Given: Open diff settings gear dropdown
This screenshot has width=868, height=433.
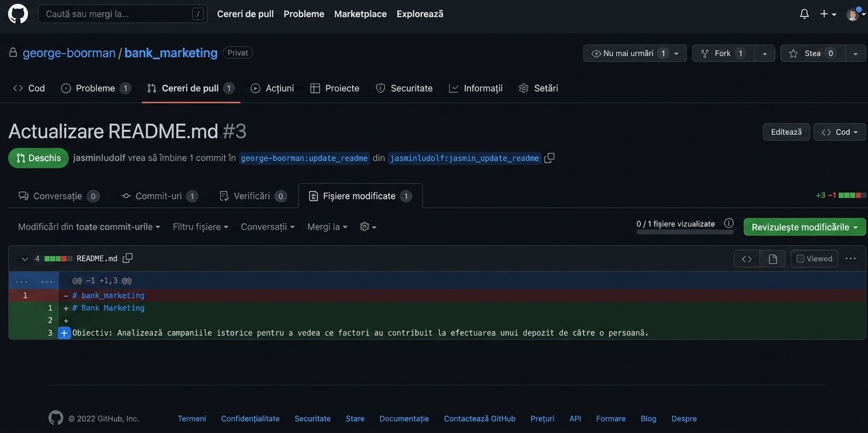Looking at the screenshot, I should pos(368,227).
